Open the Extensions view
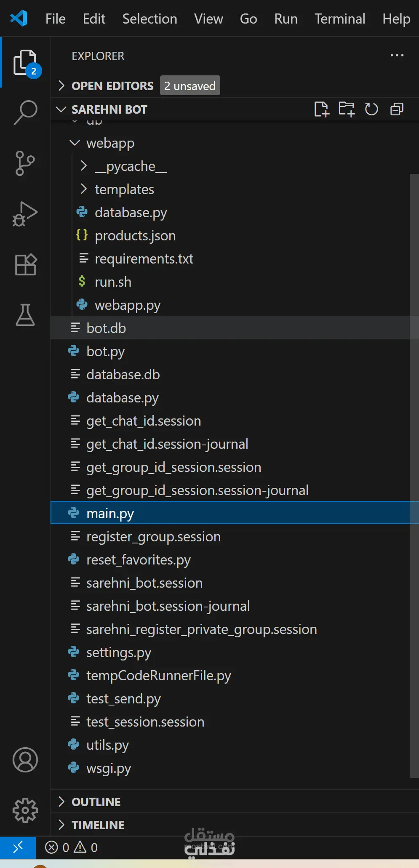The image size is (419, 868). point(25,265)
